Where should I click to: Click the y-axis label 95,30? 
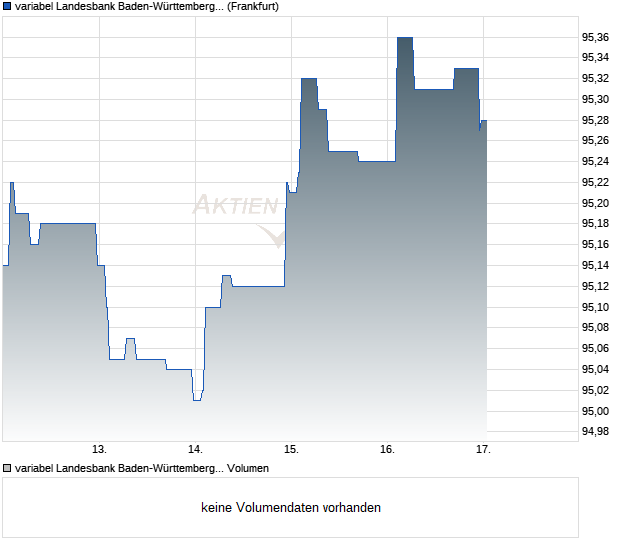(595, 99)
